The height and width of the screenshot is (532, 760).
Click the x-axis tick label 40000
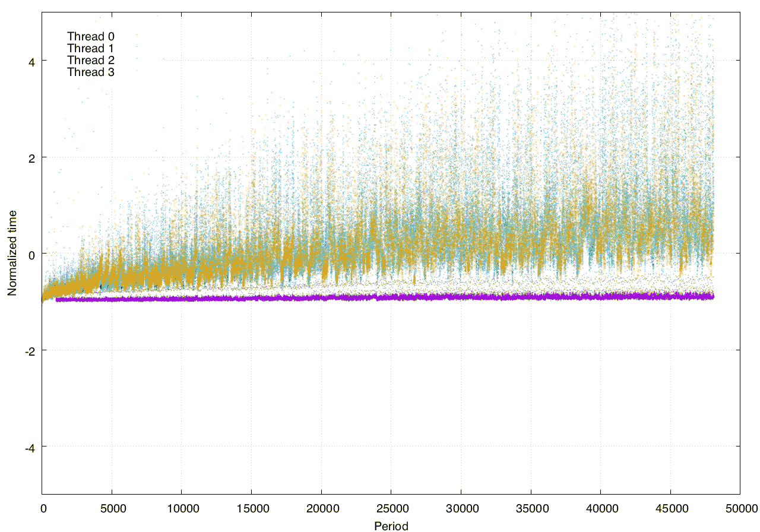pos(601,509)
